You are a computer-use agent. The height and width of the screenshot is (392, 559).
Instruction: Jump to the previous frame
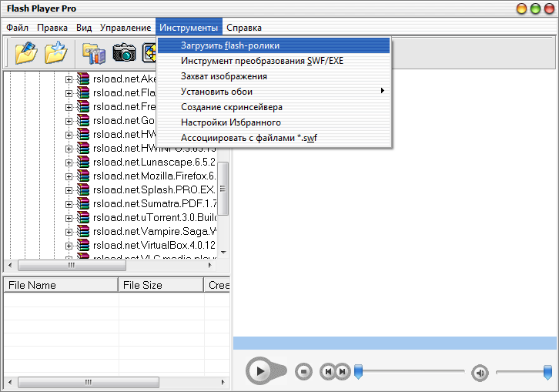coord(328,372)
